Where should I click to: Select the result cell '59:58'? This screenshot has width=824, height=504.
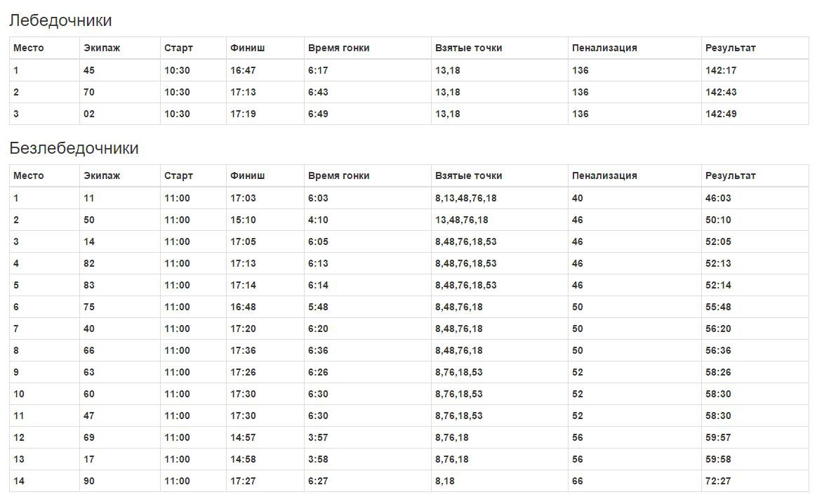[x=718, y=459]
